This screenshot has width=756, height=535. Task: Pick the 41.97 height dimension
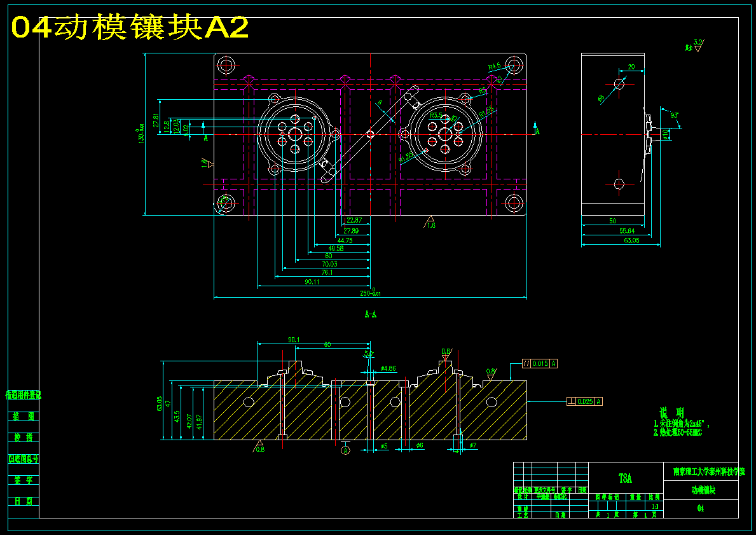coord(199,421)
